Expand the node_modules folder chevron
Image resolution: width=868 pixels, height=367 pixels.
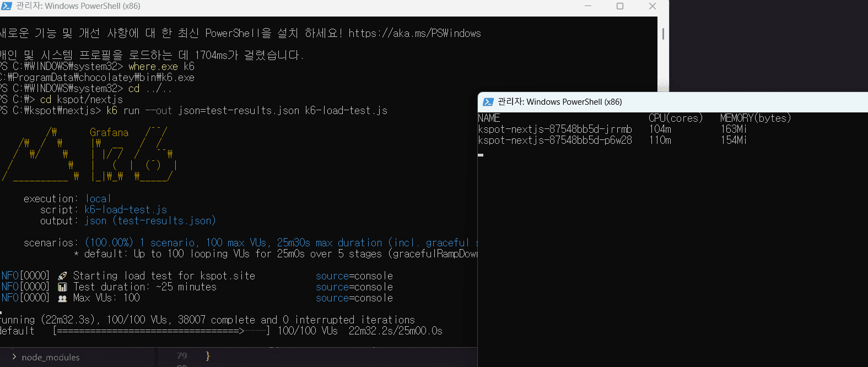(x=14, y=357)
